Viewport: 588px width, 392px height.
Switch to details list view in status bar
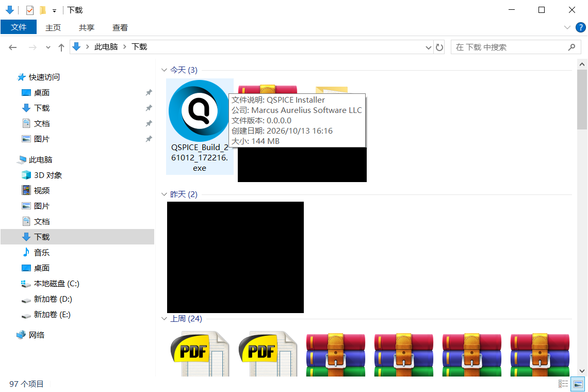[x=563, y=384]
